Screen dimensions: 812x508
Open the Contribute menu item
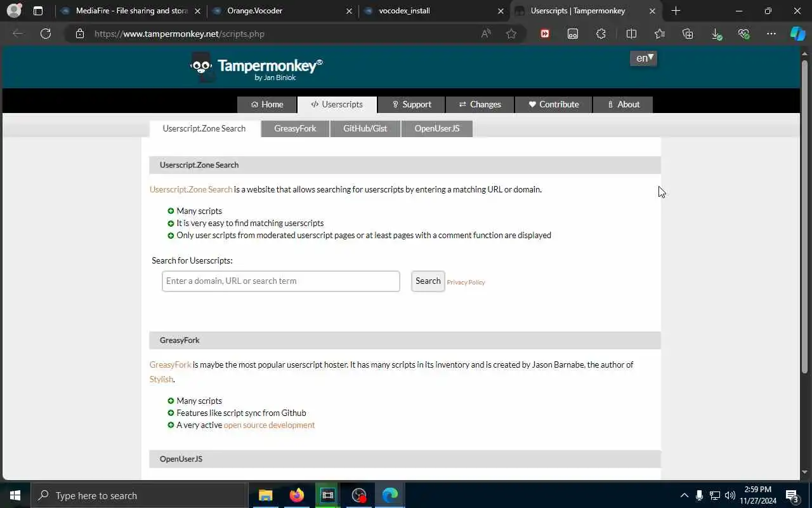coord(553,105)
